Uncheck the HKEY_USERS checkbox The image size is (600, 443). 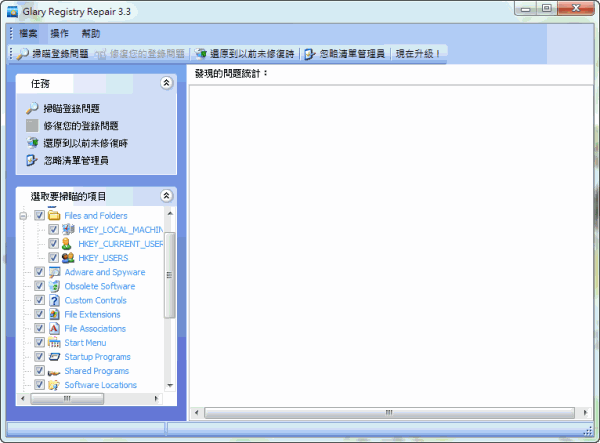[x=53, y=258]
